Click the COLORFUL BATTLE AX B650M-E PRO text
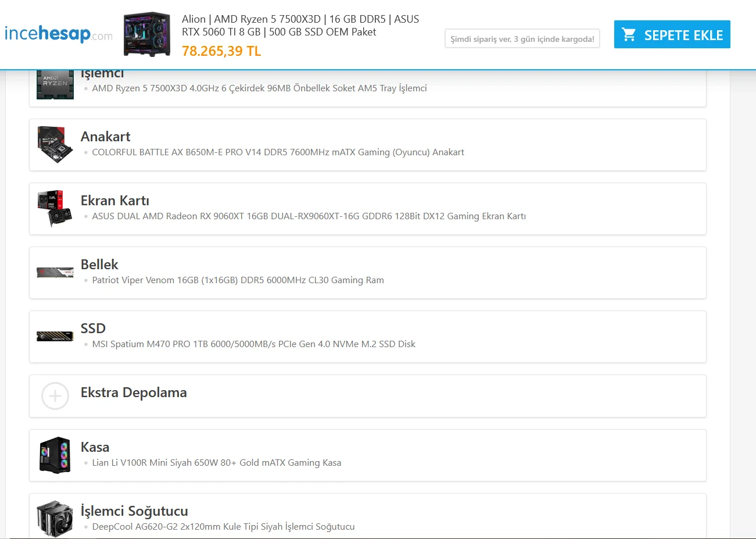 click(278, 152)
